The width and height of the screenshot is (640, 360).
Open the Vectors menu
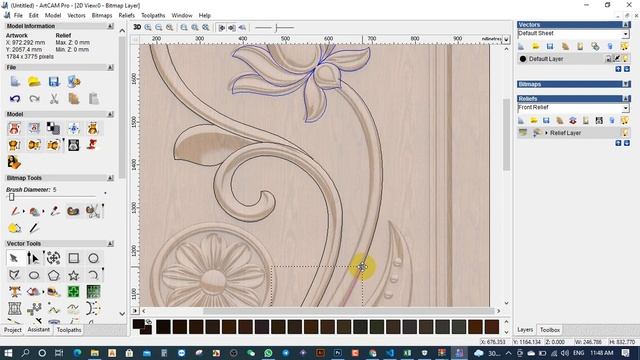(x=76, y=16)
